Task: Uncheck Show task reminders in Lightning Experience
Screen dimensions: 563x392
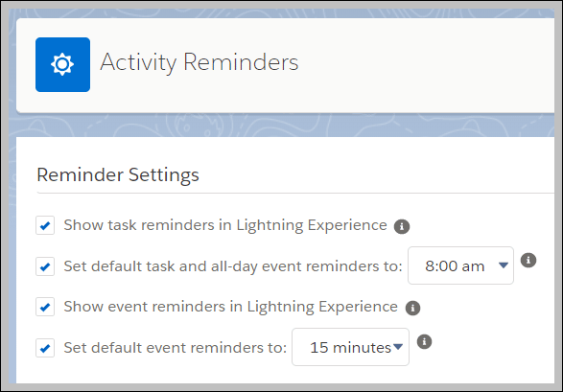Action: [x=45, y=225]
